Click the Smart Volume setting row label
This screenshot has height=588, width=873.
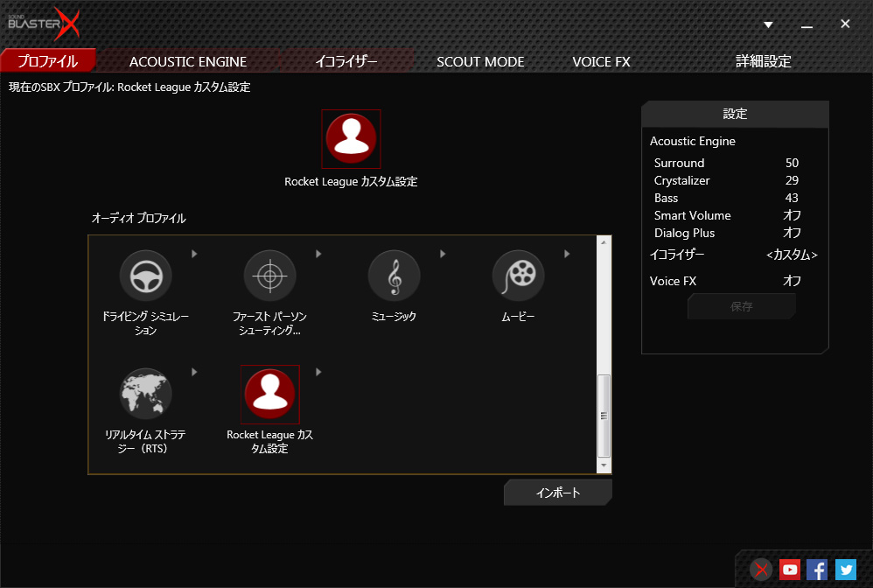click(x=692, y=215)
